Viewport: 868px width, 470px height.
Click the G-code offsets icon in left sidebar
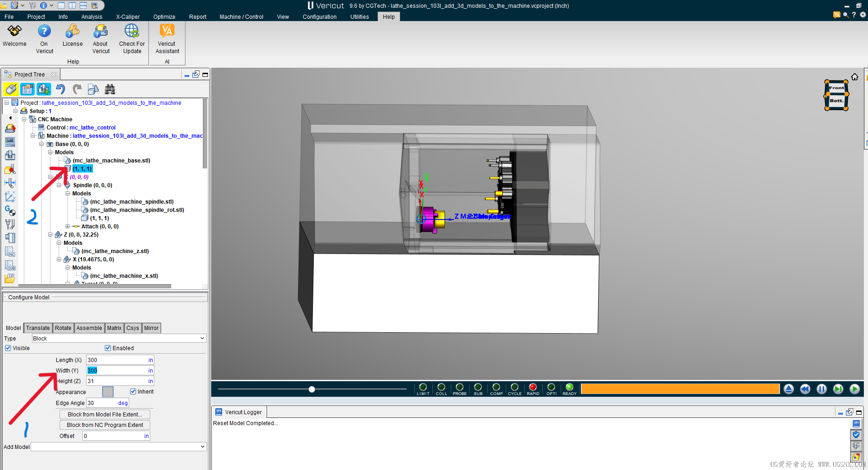click(x=10, y=210)
